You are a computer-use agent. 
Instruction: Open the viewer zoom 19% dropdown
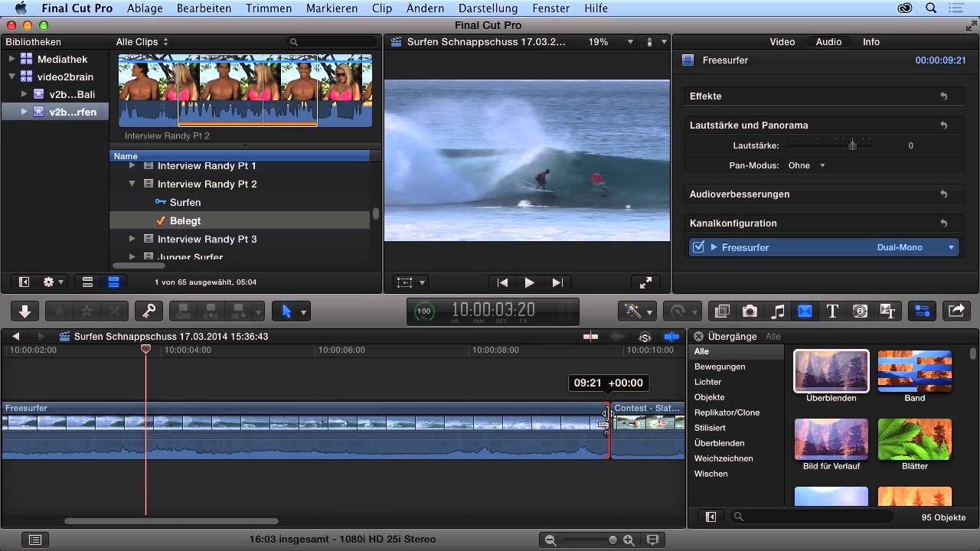tap(611, 42)
